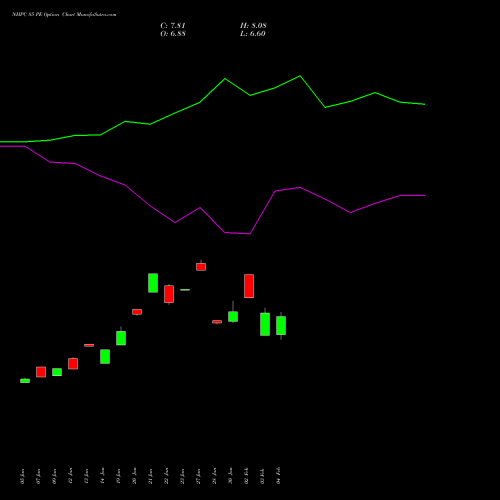Select the 04 Feb date label

click(x=278, y=476)
